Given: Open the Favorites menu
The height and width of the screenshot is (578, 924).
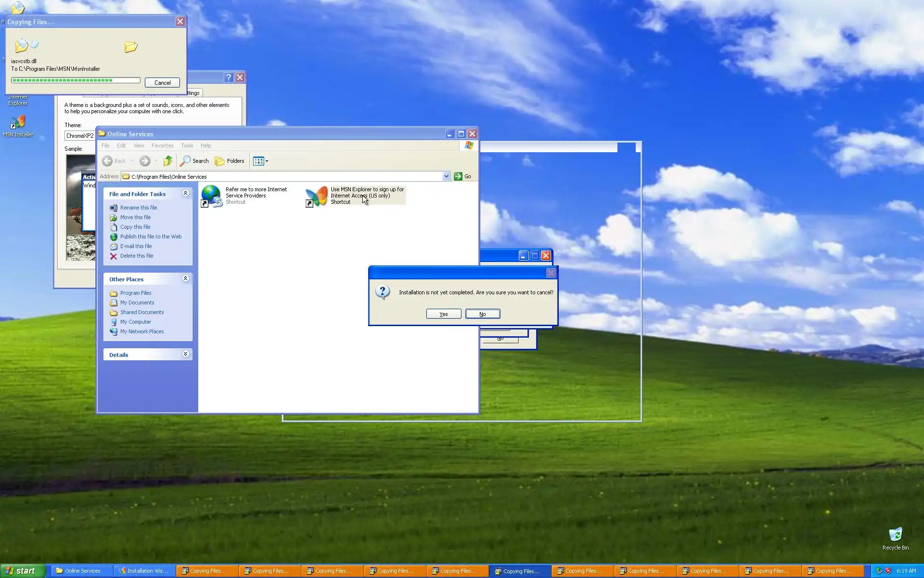Looking at the screenshot, I should (x=162, y=145).
